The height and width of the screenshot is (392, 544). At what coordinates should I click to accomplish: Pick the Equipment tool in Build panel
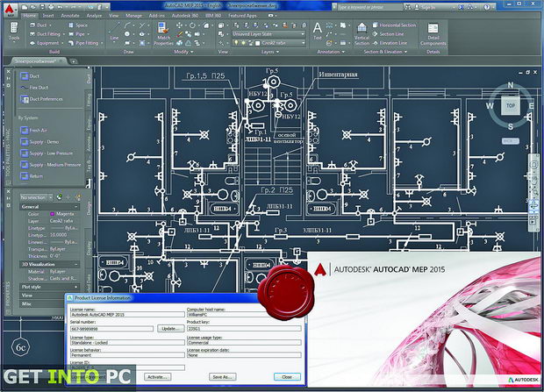(45, 43)
